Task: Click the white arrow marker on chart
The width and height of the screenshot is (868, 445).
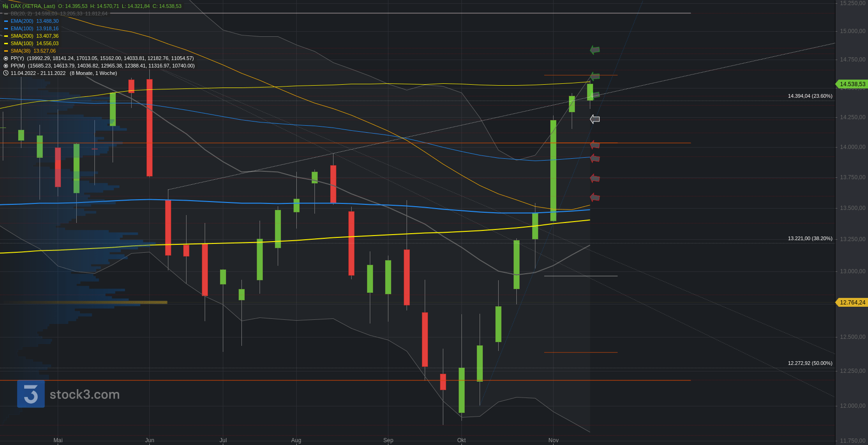Action: point(594,119)
